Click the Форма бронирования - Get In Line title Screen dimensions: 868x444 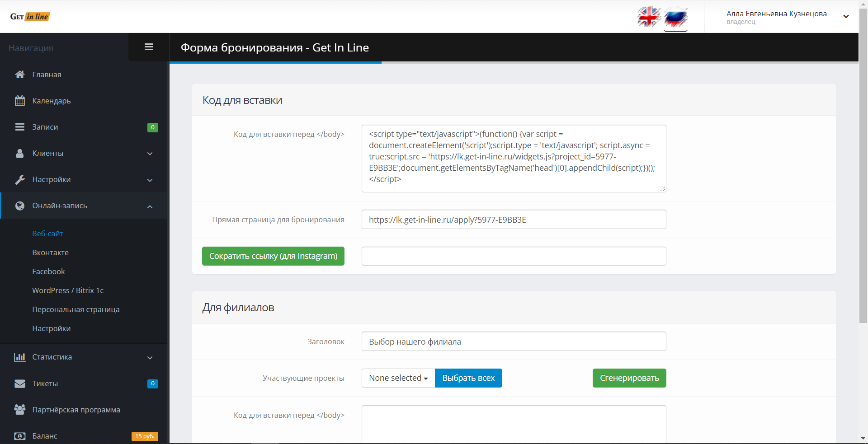[x=275, y=47]
